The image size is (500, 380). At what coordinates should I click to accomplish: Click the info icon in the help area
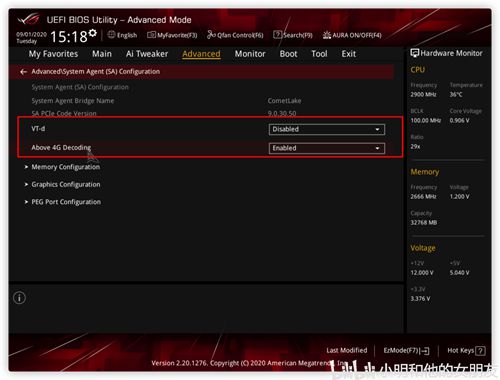click(x=19, y=298)
